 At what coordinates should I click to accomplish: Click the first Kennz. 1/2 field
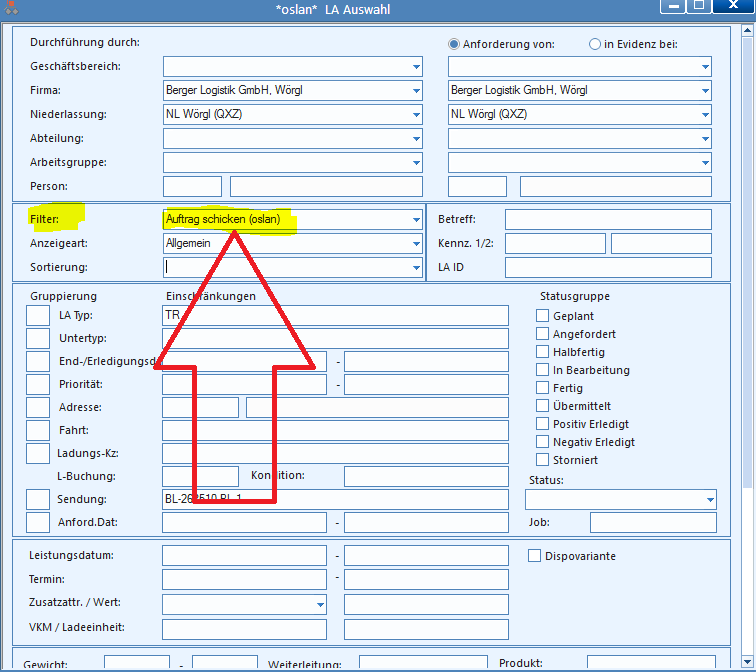[555, 243]
